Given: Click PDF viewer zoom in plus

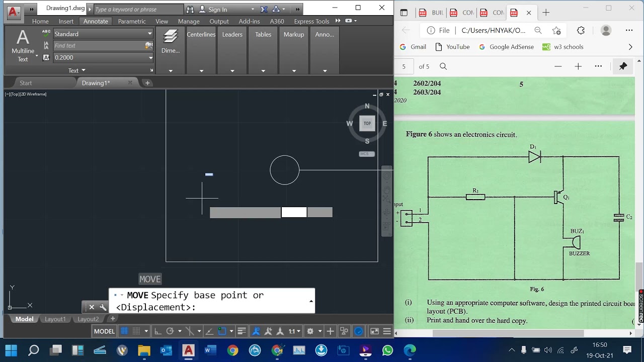Looking at the screenshot, I should click(578, 66).
